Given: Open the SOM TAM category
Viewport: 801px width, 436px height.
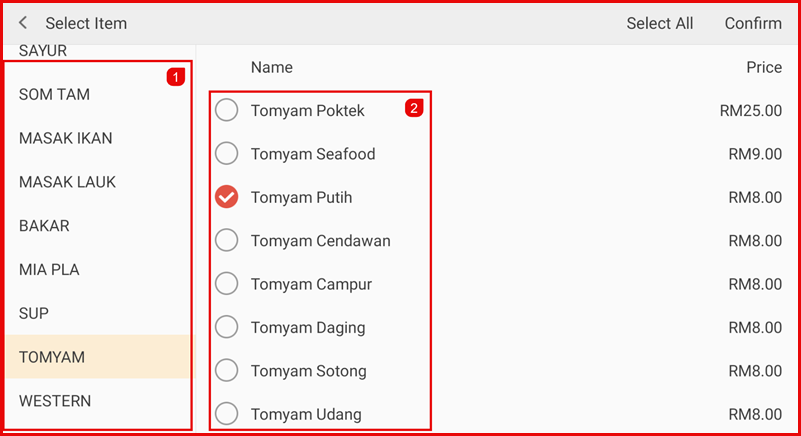Looking at the screenshot, I should (55, 95).
